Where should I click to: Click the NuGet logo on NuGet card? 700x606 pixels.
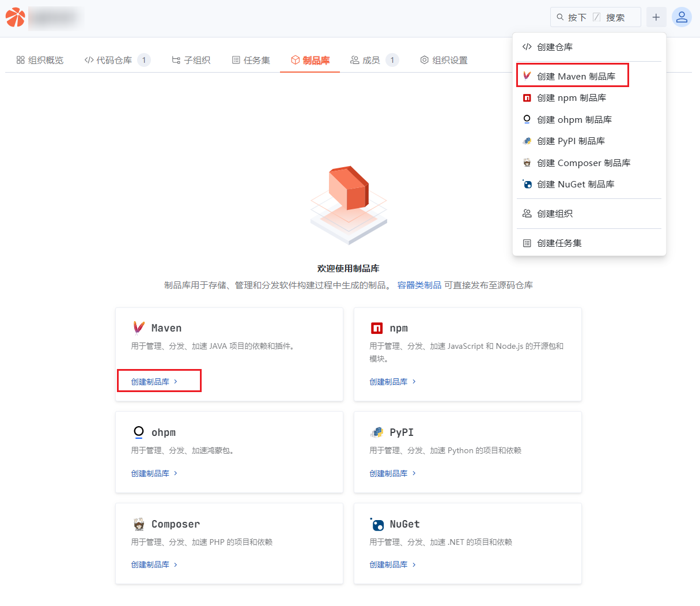coord(377,524)
